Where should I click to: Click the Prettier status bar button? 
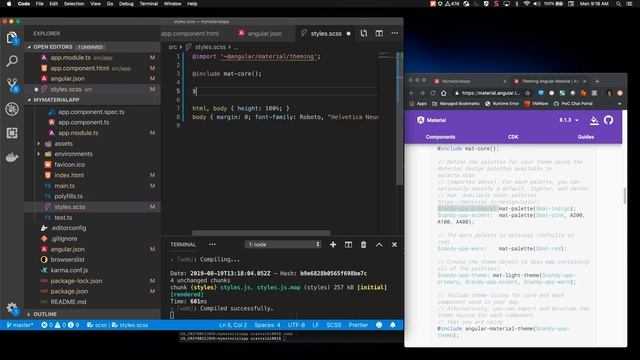(x=358, y=325)
